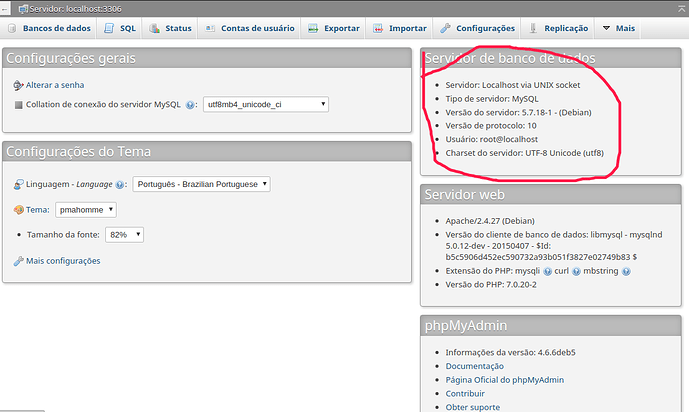The height and width of the screenshot is (412, 689).
Task: Click Usuário: root@localhost text
Action: click(x=492, y=139)
